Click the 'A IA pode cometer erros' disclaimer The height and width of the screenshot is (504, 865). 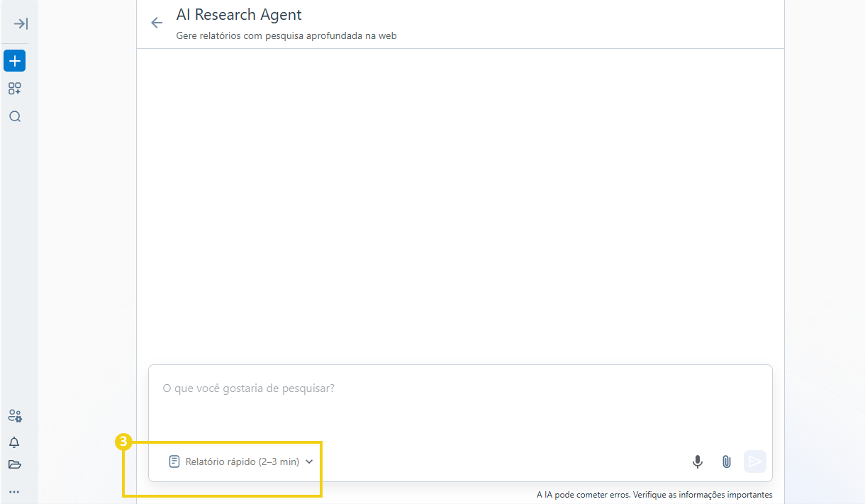(654, 495)
